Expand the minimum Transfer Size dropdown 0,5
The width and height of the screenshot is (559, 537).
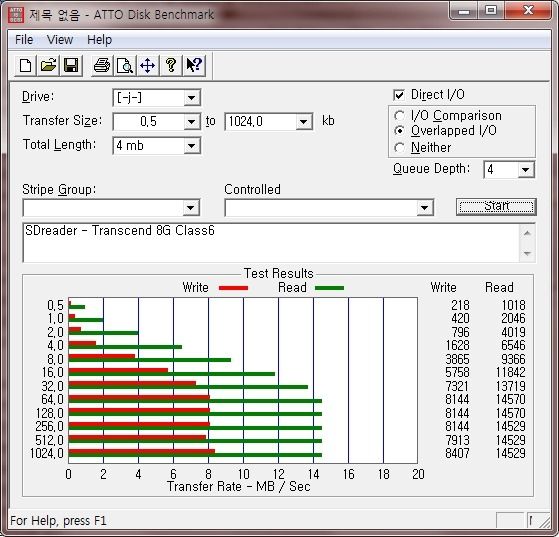[x=191, y=122]
